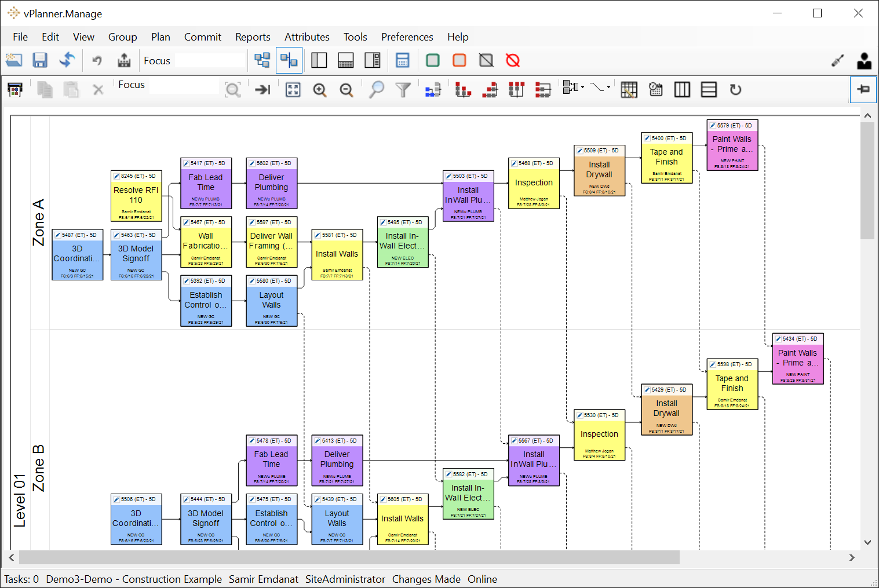The image size is (879, 588).
Task: Click the zoom in magnifier icon
Action: click(320, 90)
